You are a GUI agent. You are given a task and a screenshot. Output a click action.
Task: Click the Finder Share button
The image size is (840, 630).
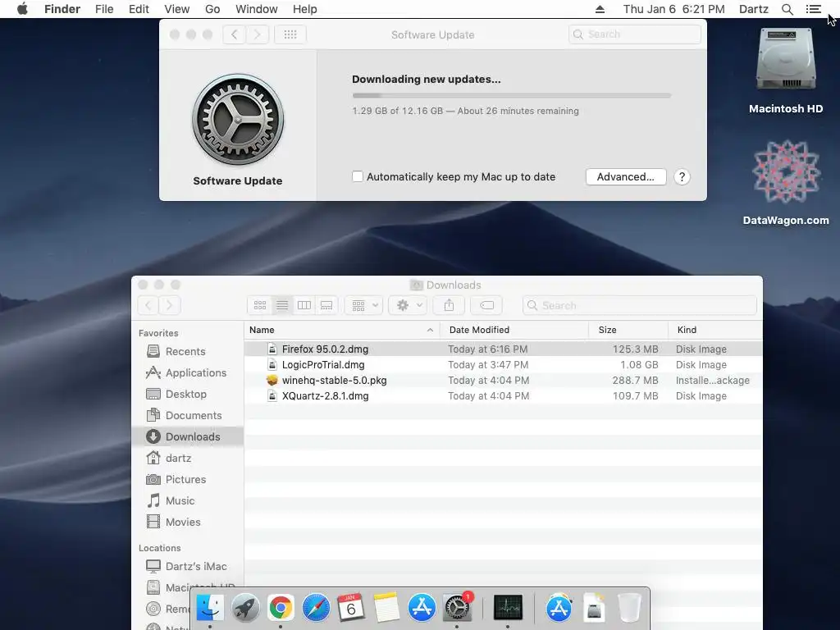point(449,305)
